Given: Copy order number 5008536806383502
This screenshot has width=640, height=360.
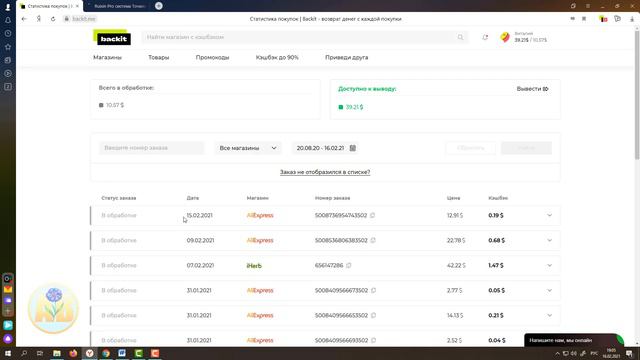Looking at the screenshot, I should tap(373, 240).
